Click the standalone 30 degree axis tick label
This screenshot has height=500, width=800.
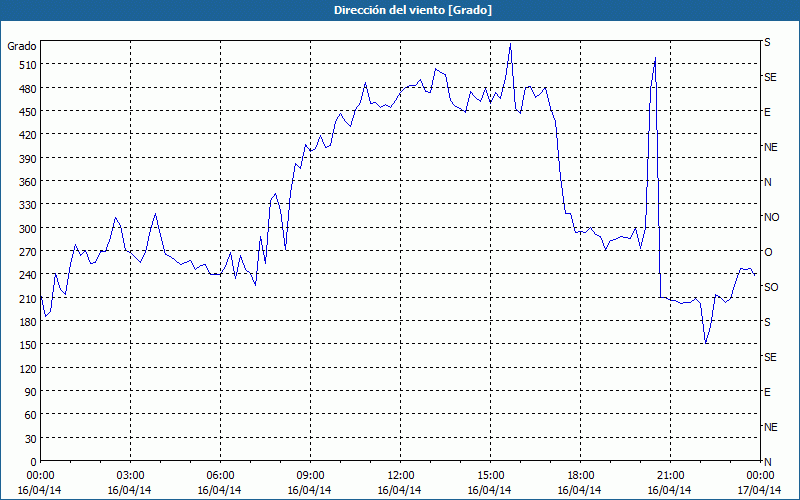click(31, 439)
